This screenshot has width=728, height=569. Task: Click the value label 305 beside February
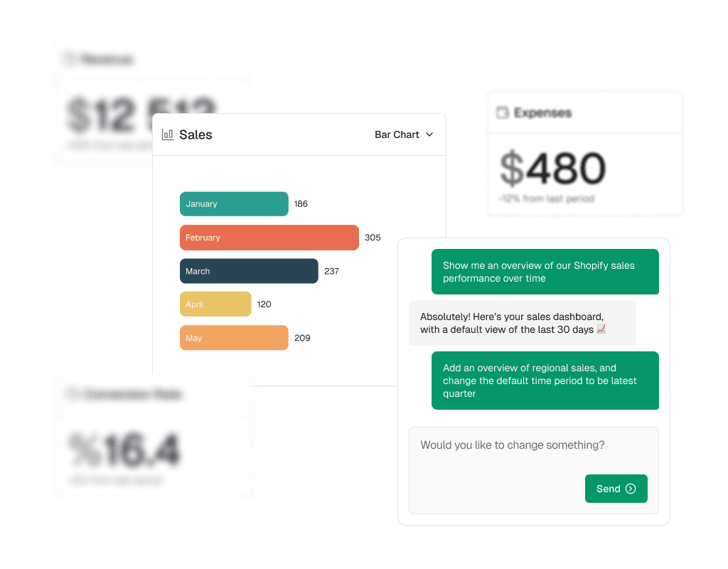[x=373, y=238]
